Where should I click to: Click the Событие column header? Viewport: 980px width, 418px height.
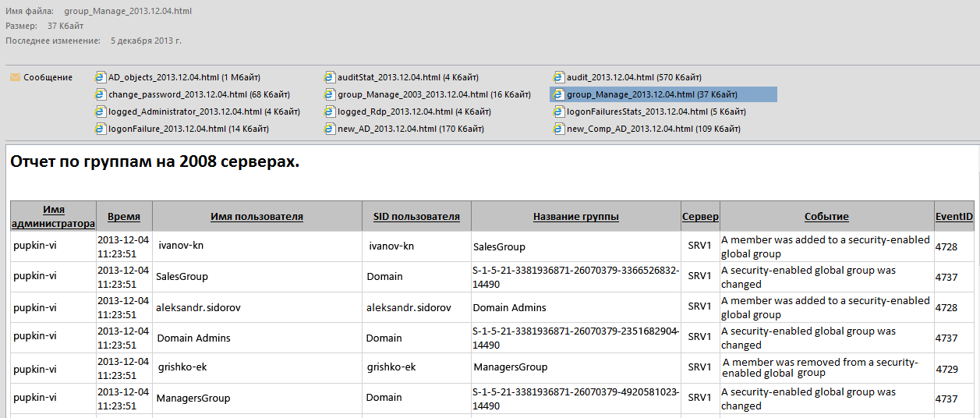[826, 216]
